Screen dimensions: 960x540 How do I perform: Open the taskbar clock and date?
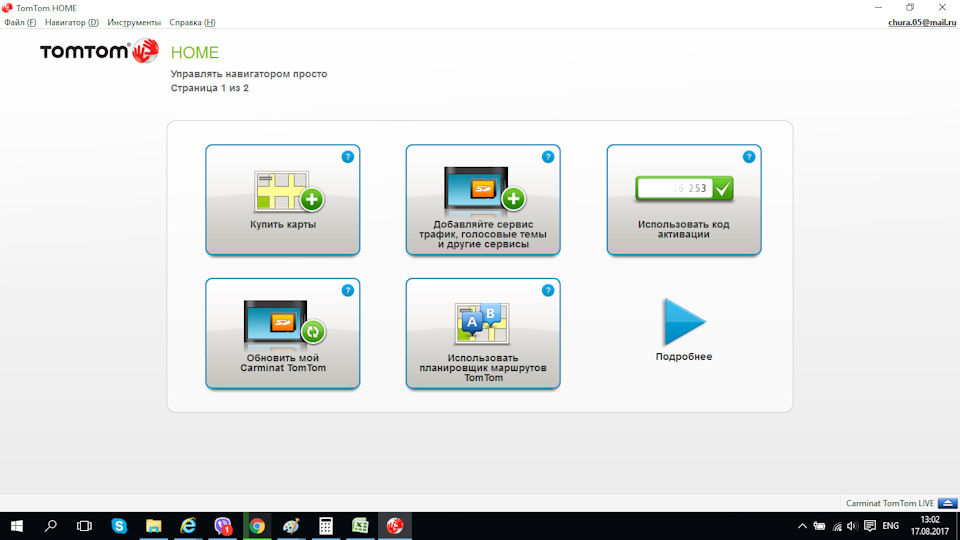[929, 526]
